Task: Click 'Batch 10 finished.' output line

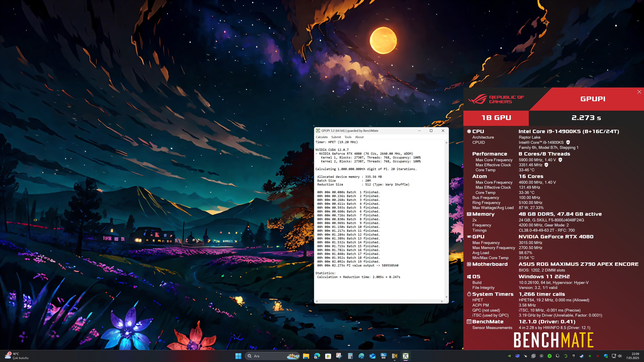Action: click(348, 227)
